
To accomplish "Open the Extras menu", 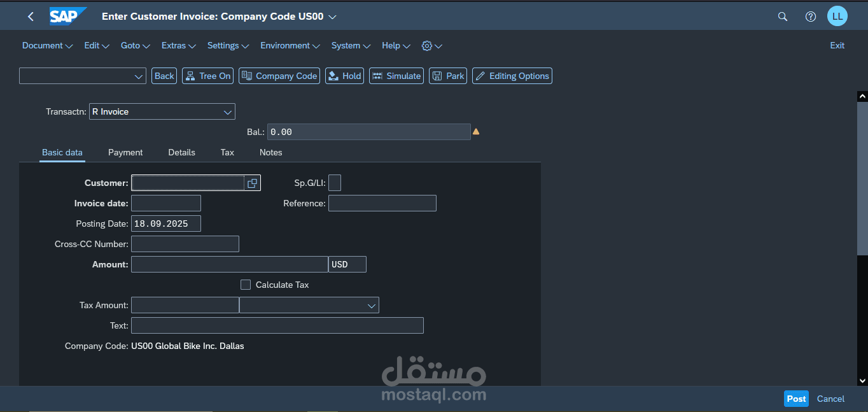I will (x=179, y=46).
